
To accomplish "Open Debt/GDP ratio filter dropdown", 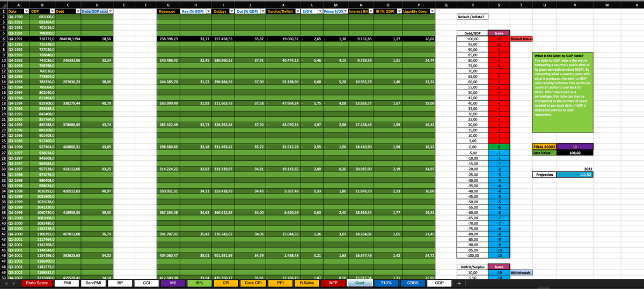I will click(110, 11).
